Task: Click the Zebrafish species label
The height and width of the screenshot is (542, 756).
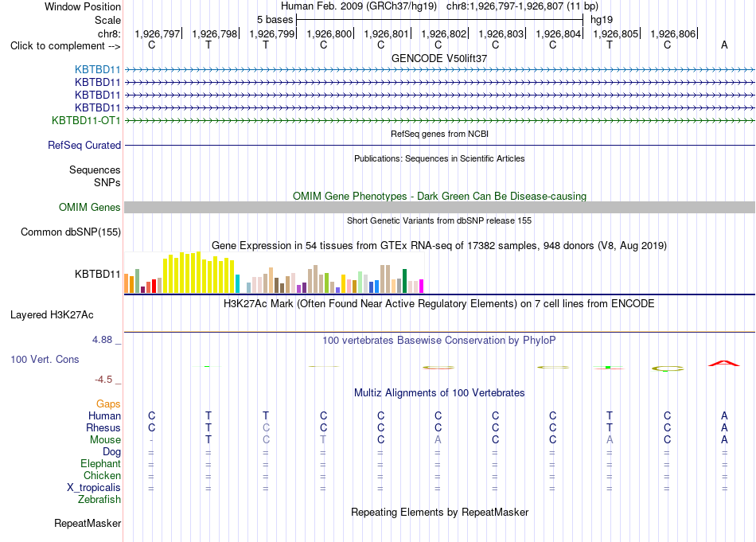Action: pyautogui.click(x=99, y=500)
